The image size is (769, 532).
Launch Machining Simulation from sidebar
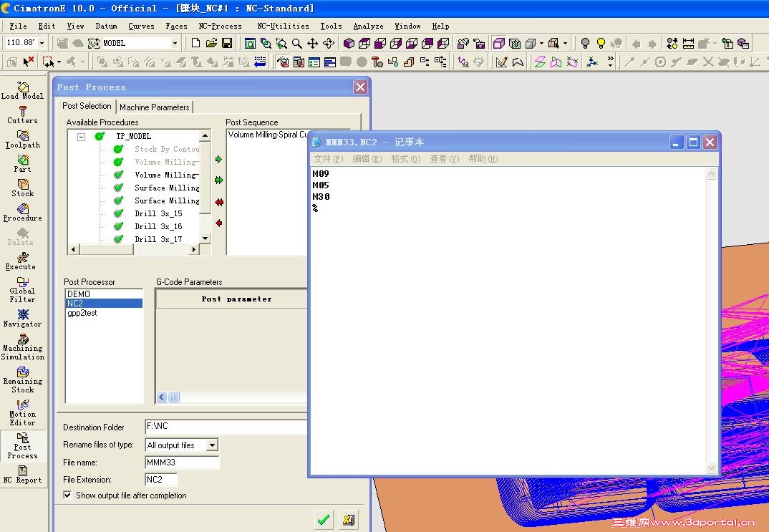[23, 347]
